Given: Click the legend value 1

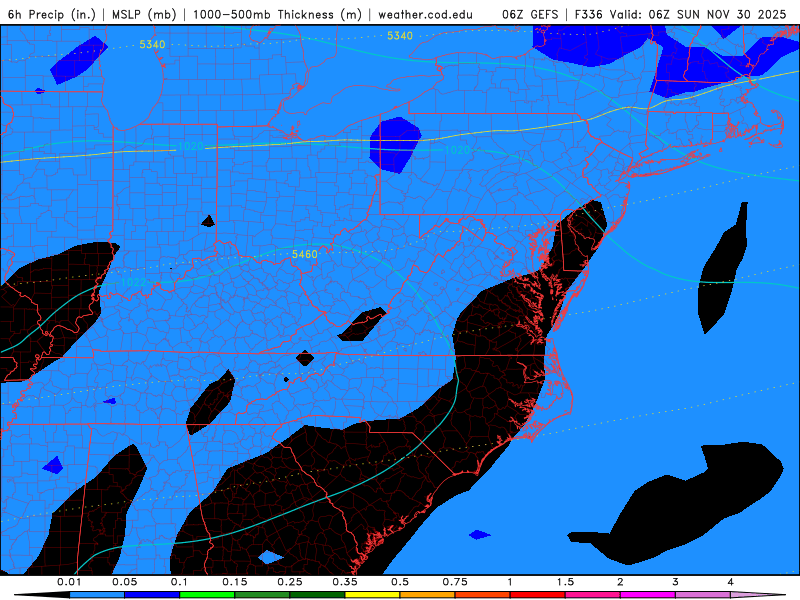Looking at the screenshot, I should [x=510, y=582].
